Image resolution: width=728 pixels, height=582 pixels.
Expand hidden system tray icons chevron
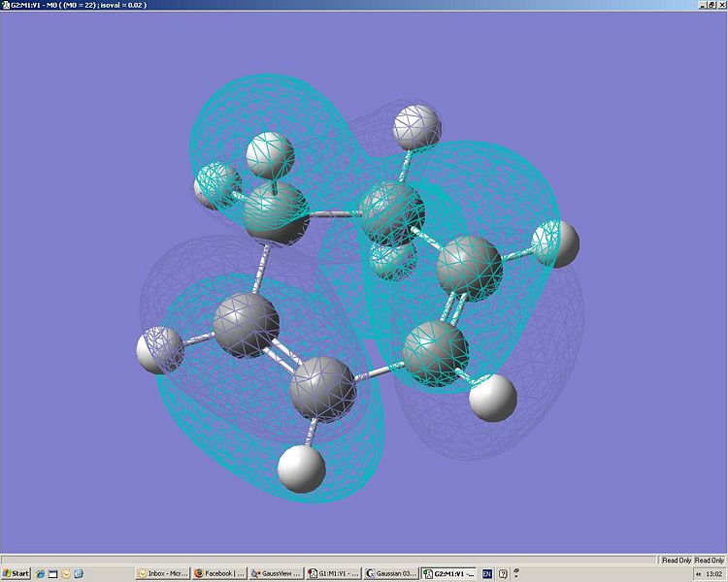698,574
